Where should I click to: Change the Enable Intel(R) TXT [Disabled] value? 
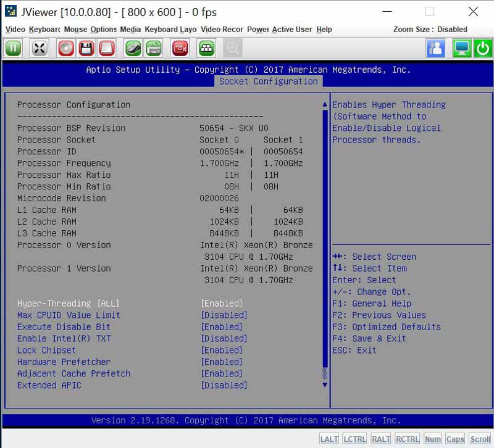224,339
